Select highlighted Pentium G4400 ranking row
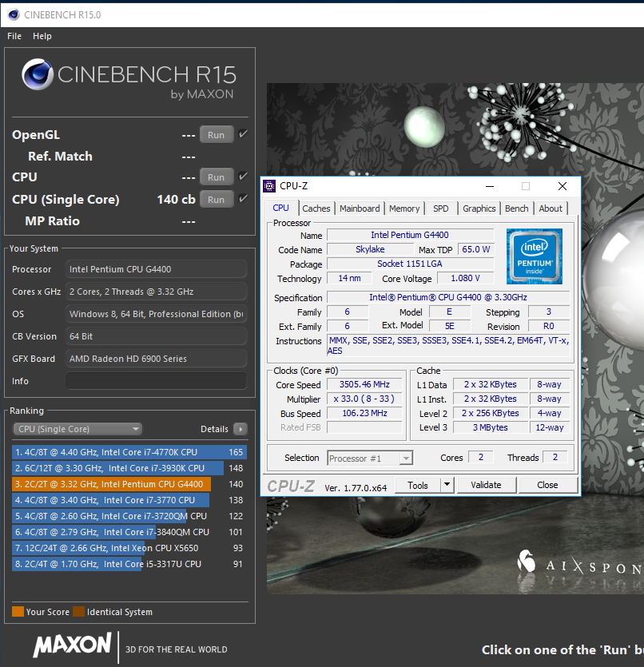Screen dimensions: 644x667 [129, 484]
